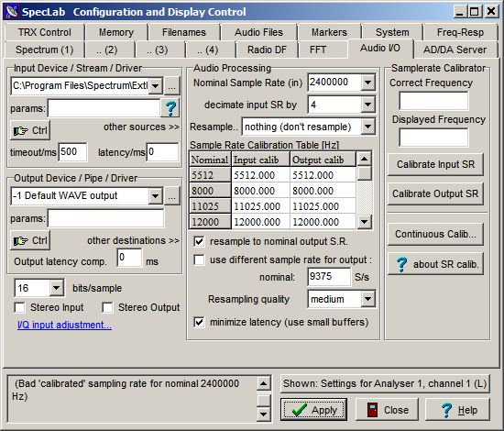Viewport: 504px width, 431px height.
Task: Click the message box scroll down arrow
Action: point(264,414)
